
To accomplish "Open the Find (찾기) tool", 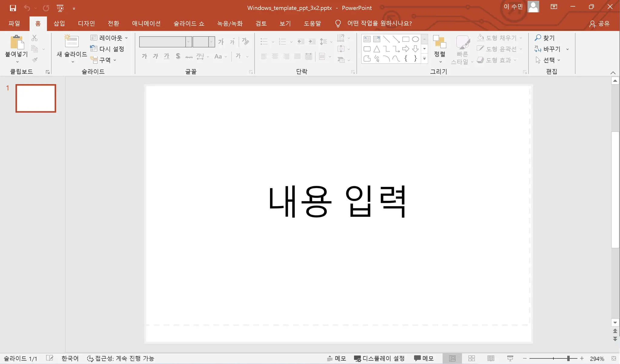I will 545,38.
